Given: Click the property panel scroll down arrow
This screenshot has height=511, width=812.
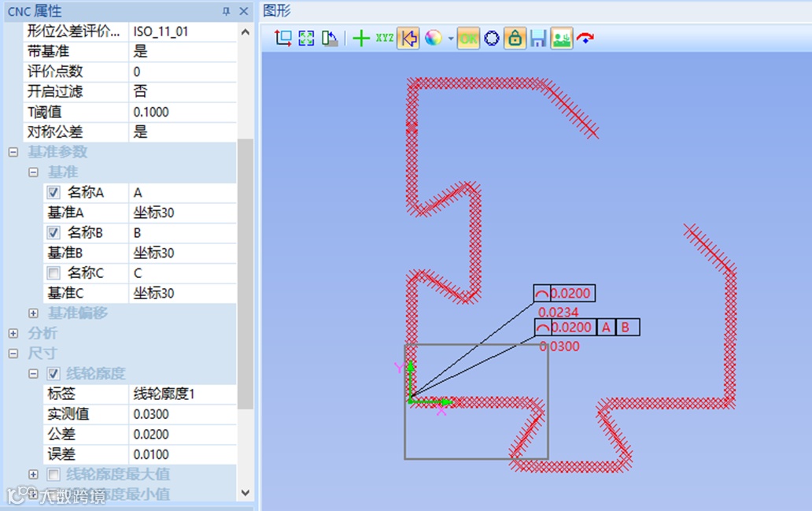Looking at the screenshot, I should pyautogui.click(x=245, y=492).
